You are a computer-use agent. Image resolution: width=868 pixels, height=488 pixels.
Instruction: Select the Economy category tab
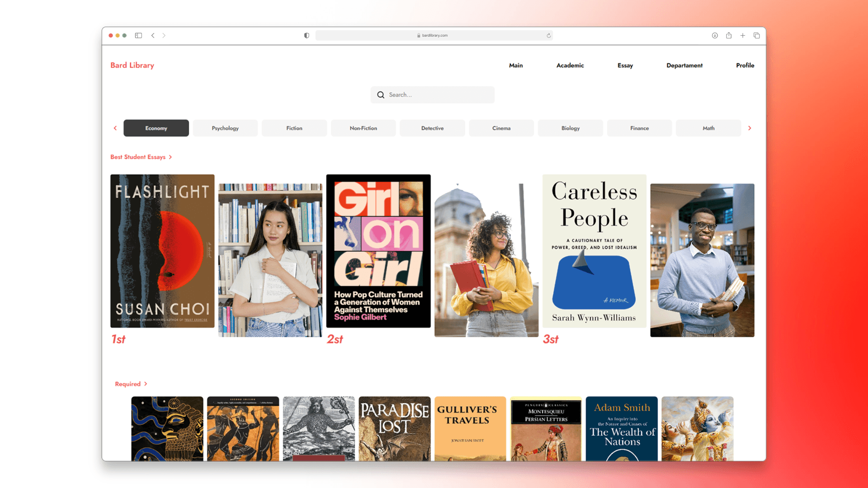(156, 128)
